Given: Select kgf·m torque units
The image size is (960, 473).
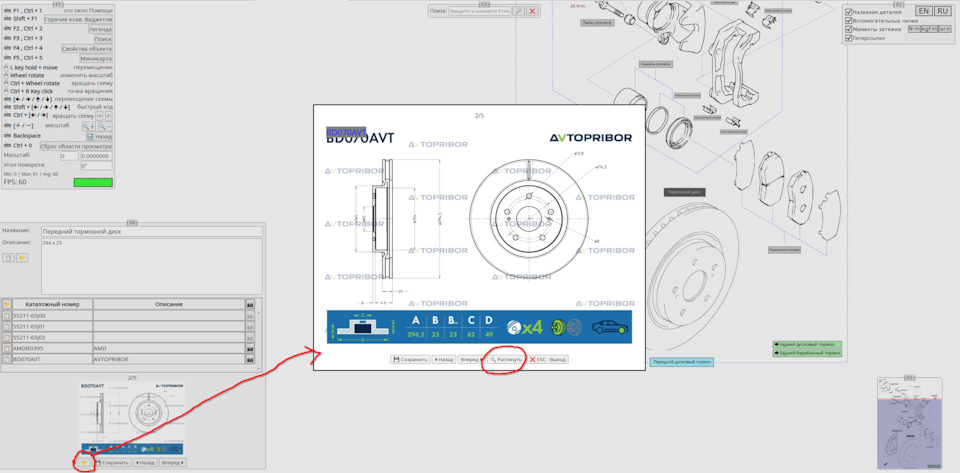Looking at the screenshot, I should (x=929, y=29).
